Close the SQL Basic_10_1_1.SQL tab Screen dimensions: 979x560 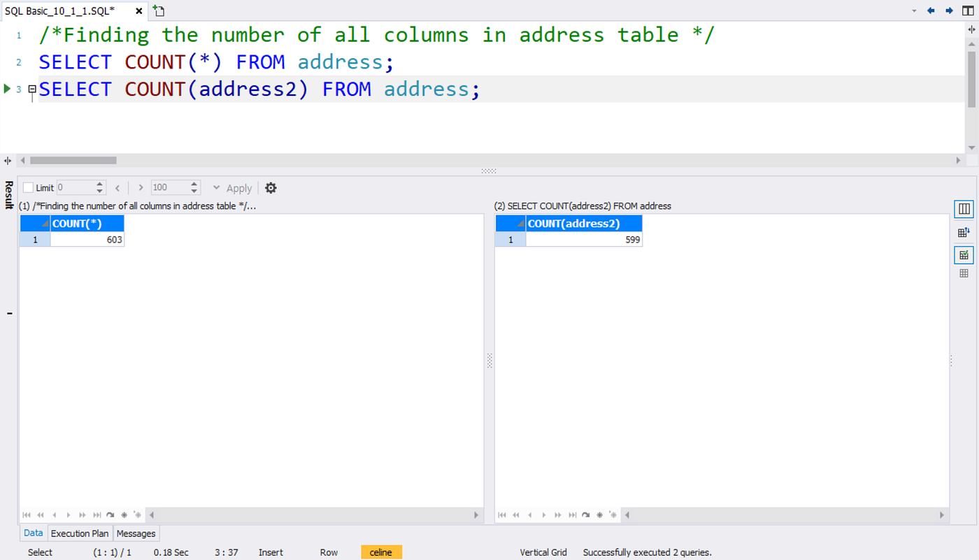click(x=138, y=11)
